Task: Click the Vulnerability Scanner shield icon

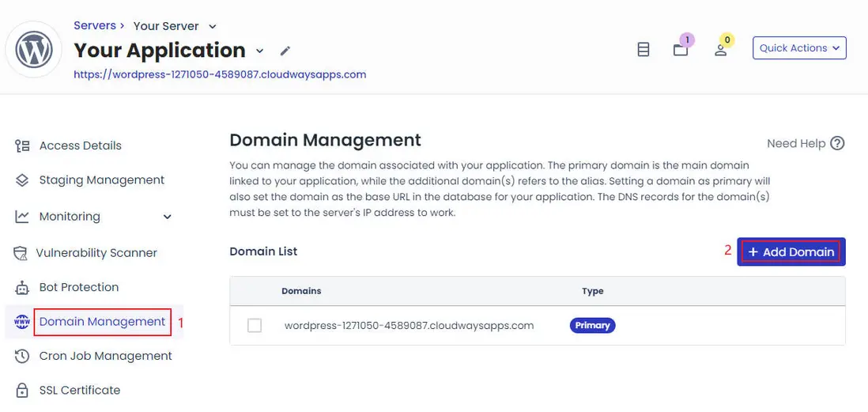Action: coord(21,253)
